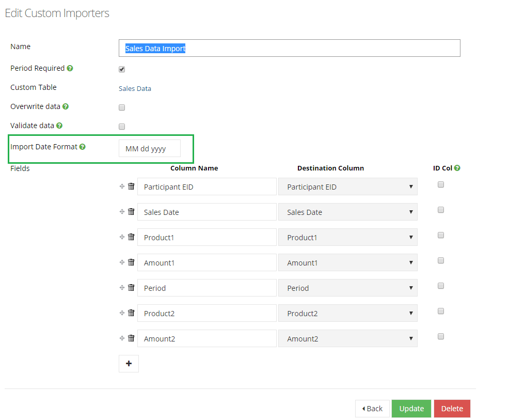Delete the Sales Date field row
Screen dimensions: 509x420
pyautogui.click(x=131, y=211)
